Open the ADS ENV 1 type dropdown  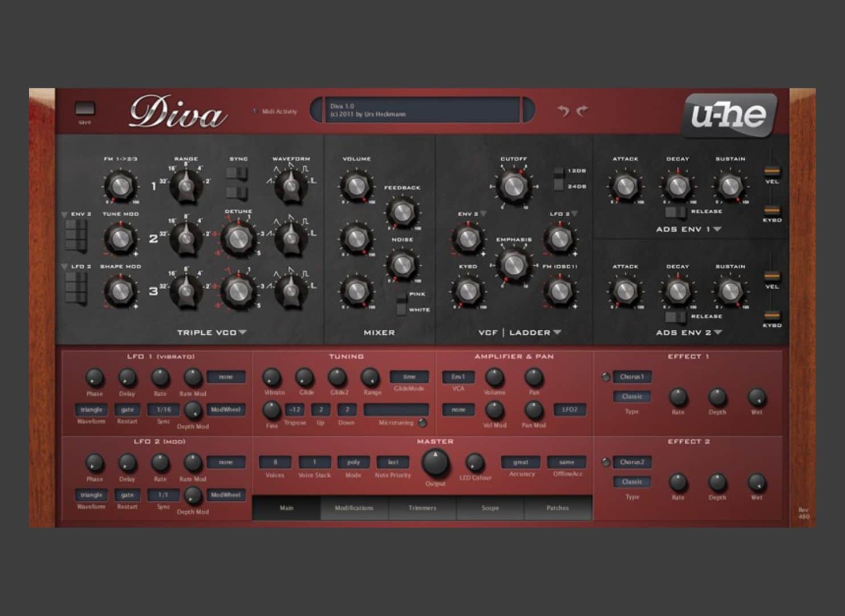tap(717, 229)
